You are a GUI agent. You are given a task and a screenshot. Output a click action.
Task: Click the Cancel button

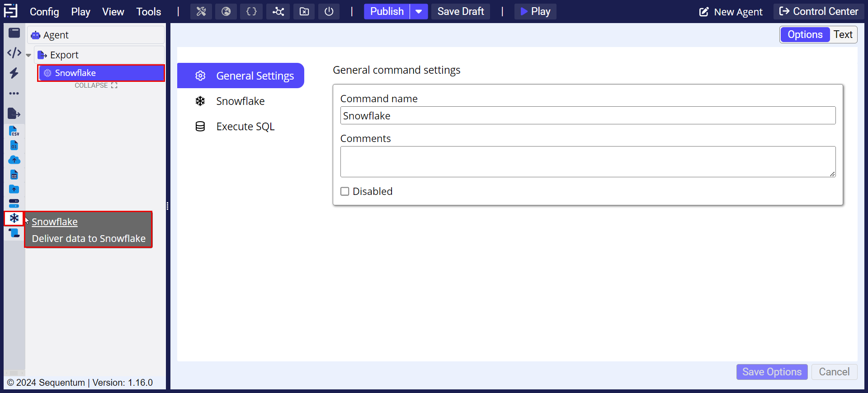click(x=834, y=372)
